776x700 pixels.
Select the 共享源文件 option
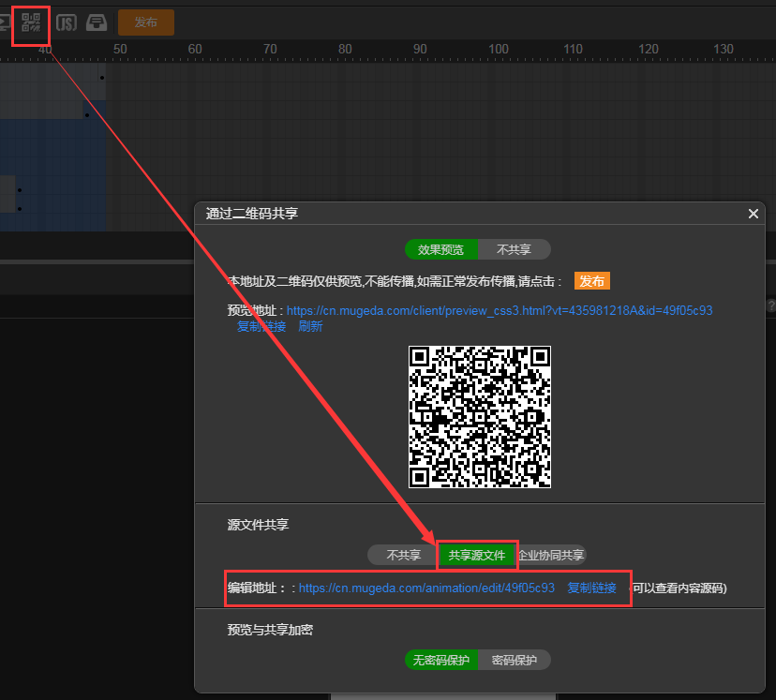[477, 555]
